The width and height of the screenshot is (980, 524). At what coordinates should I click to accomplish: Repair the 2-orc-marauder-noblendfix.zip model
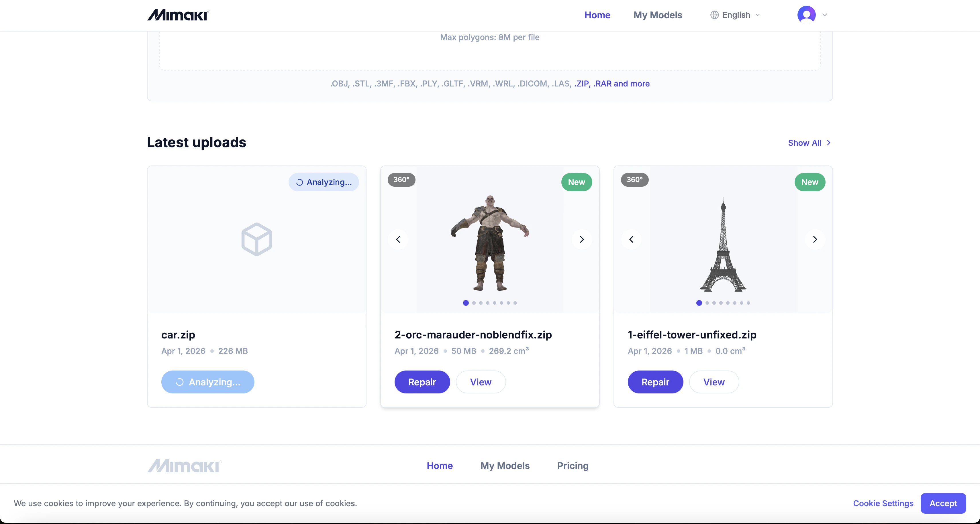pos(422,382)
